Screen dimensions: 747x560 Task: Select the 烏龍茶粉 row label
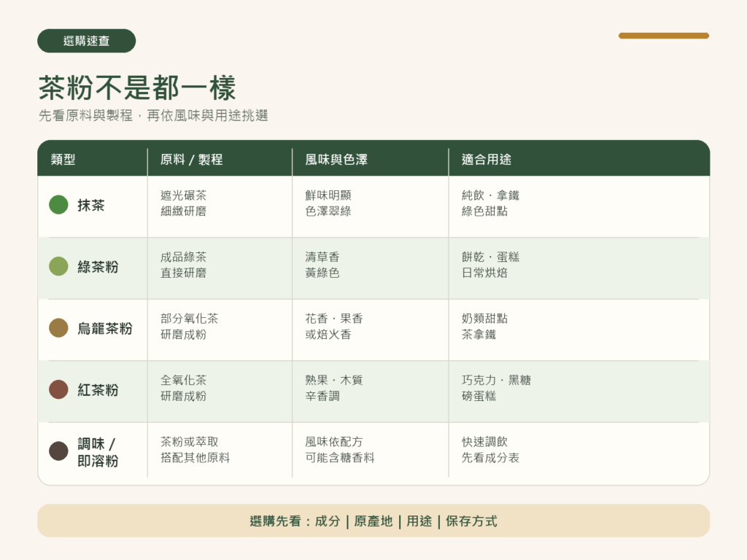click(x=105, y=328)
